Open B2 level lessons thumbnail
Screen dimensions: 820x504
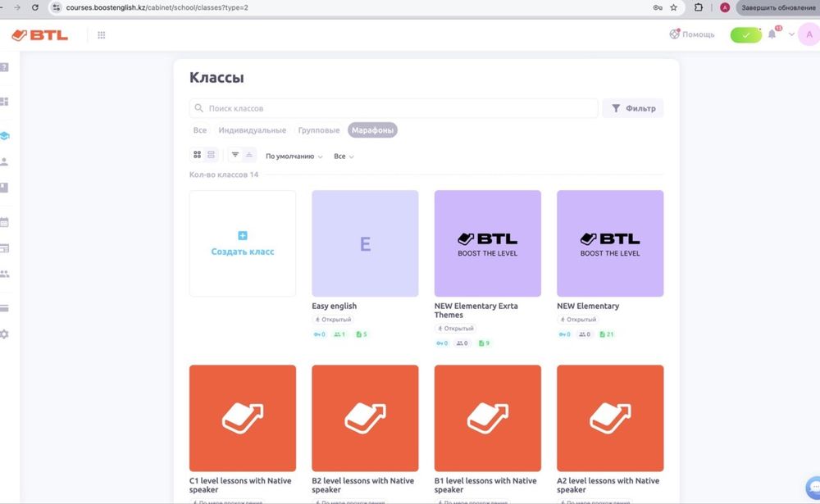(x=365, y=418)
